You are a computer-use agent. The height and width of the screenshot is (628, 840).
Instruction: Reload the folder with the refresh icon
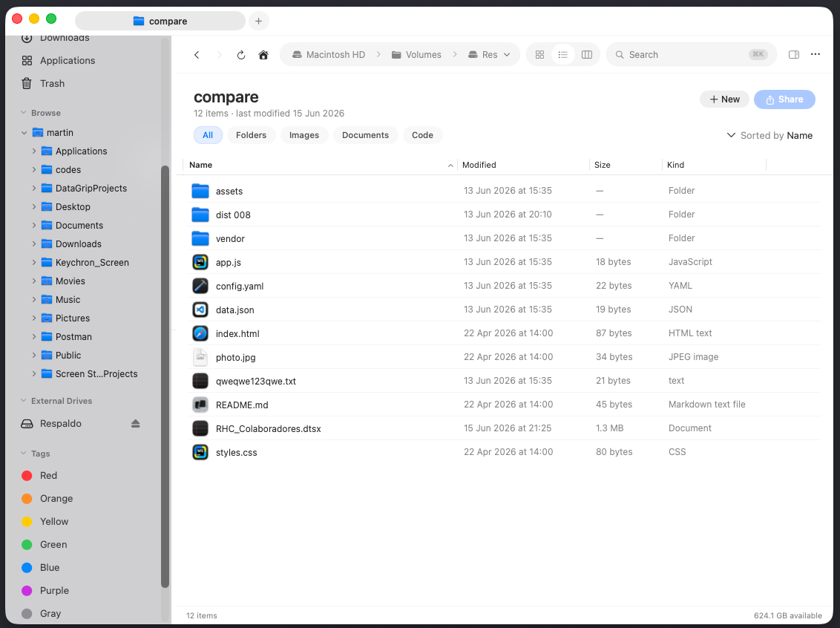coord(241,55)
